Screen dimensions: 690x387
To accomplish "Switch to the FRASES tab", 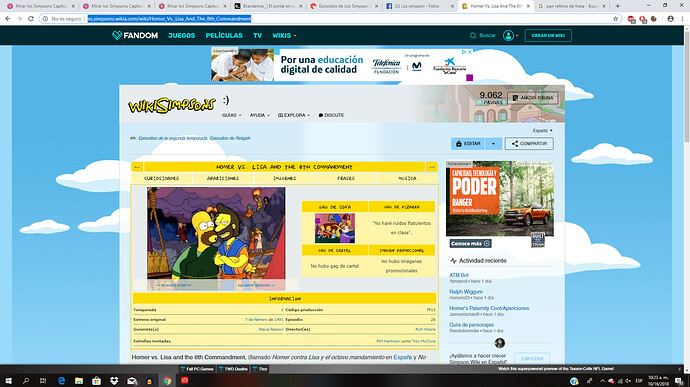I will 346,178.
